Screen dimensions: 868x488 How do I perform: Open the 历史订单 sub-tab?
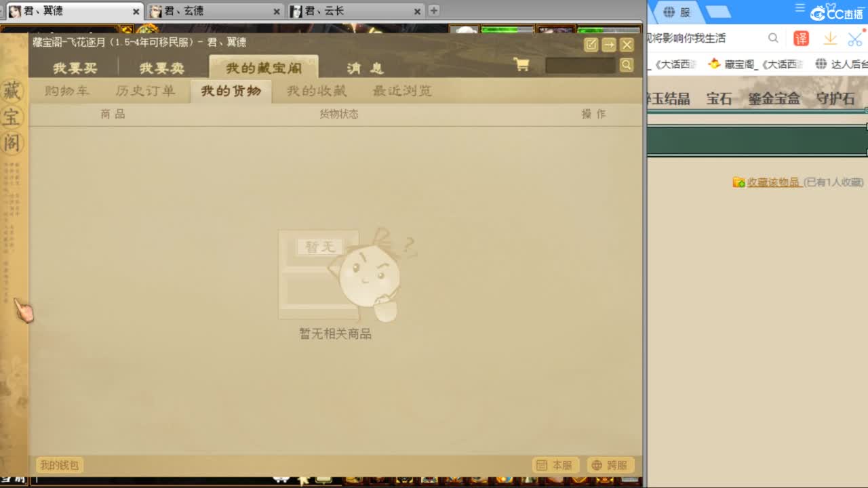tap(145, 91)
